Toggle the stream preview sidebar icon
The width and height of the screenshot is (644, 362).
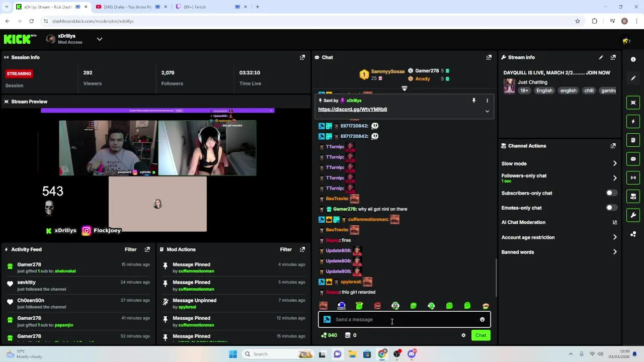pos(633,103)
